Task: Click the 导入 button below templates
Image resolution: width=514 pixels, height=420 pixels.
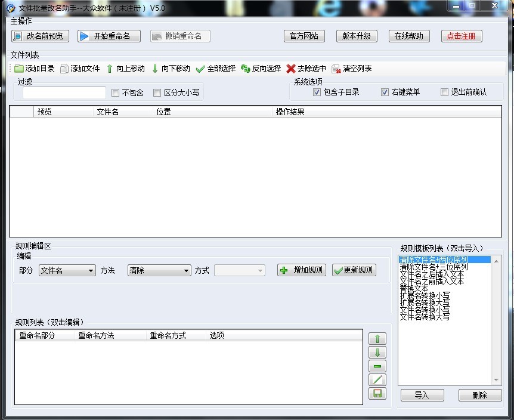Action: coord(422,395)
